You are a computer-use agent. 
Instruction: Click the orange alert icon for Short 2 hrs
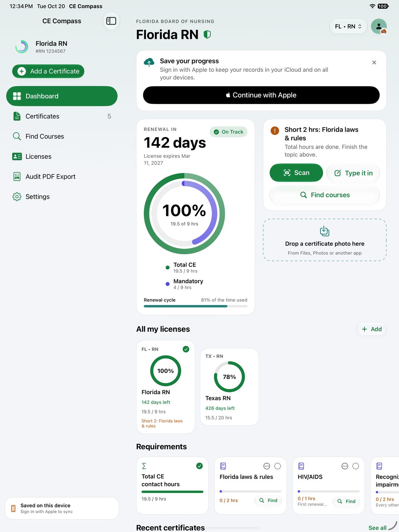tap(275, 130)
